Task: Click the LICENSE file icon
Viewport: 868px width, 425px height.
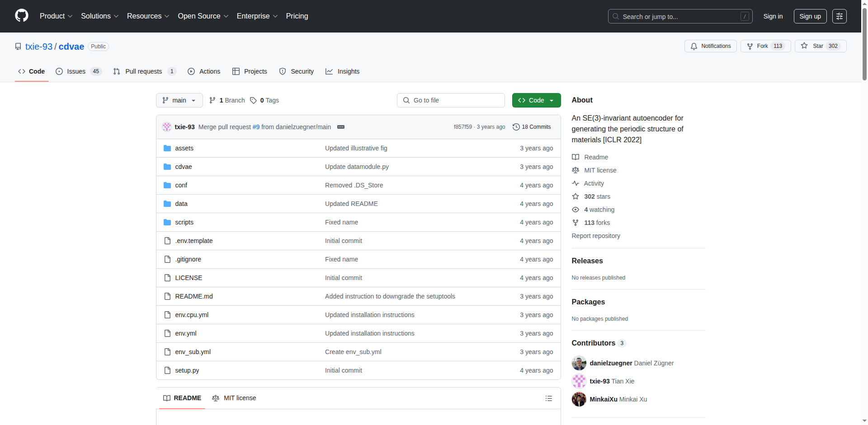Action: tap(167, 278)
